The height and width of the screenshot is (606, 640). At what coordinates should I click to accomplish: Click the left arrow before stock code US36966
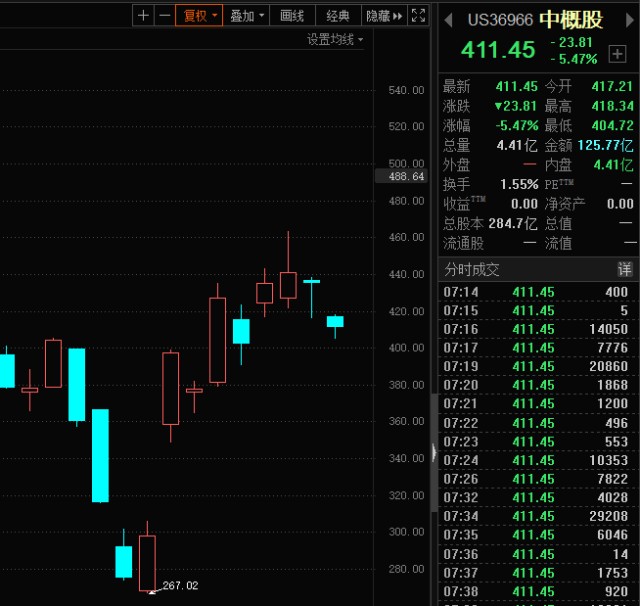pos(447,20)
